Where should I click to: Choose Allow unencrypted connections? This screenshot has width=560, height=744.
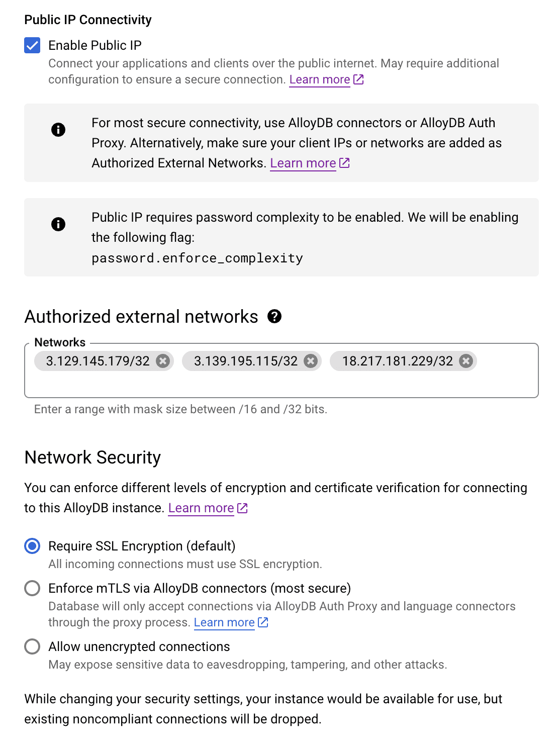coord(32,646)
